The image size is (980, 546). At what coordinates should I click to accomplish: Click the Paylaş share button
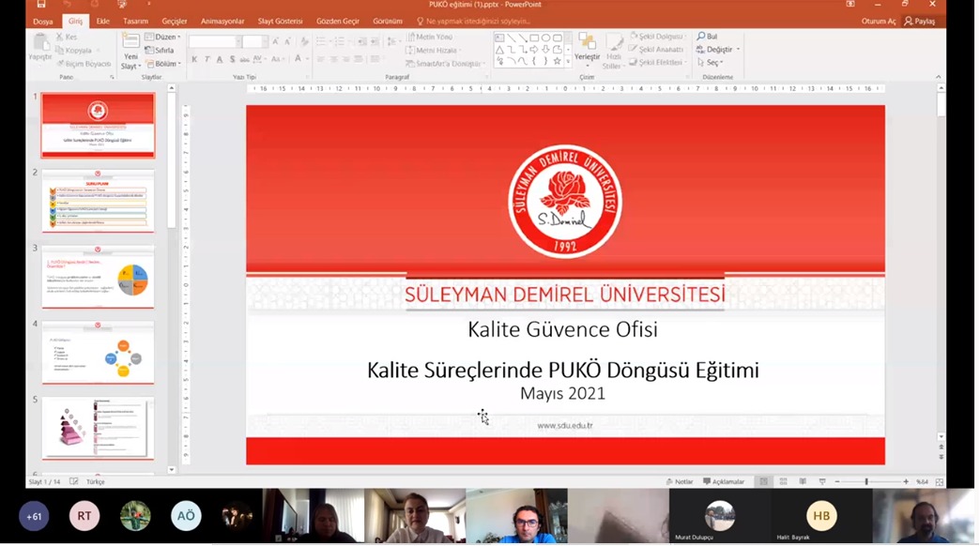pos(920,21)
